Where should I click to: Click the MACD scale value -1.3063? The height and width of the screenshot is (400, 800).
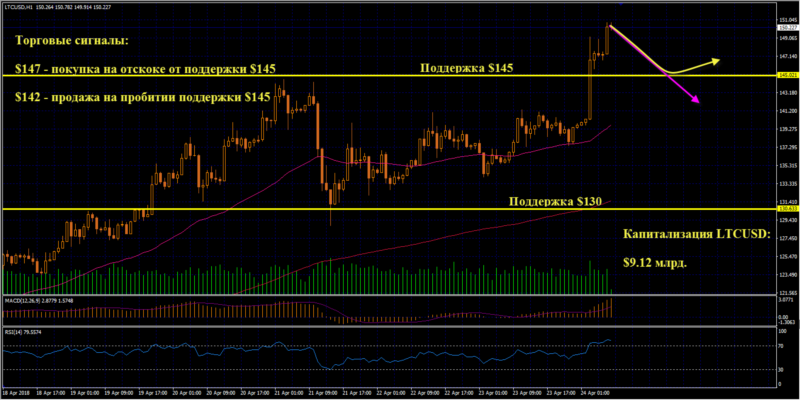[x=786, y=322]
